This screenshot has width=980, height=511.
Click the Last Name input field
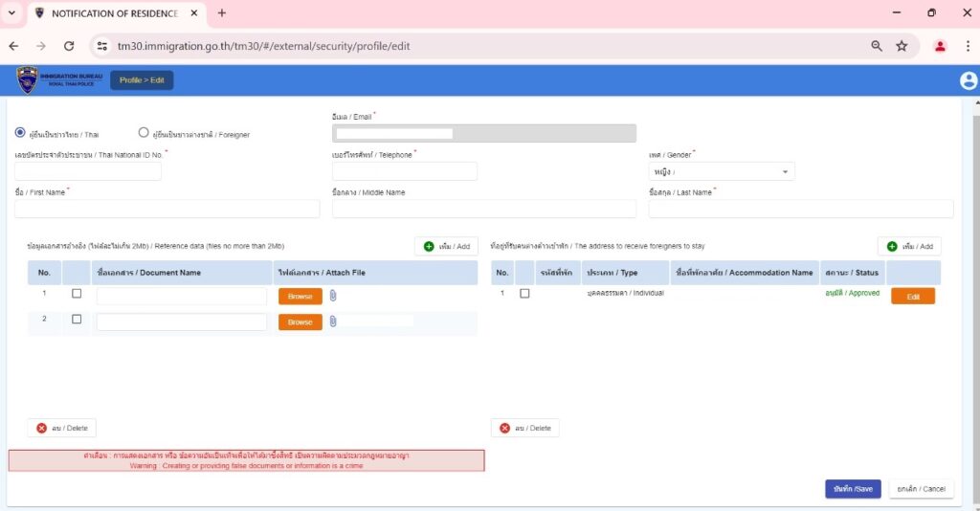(801, 209)
